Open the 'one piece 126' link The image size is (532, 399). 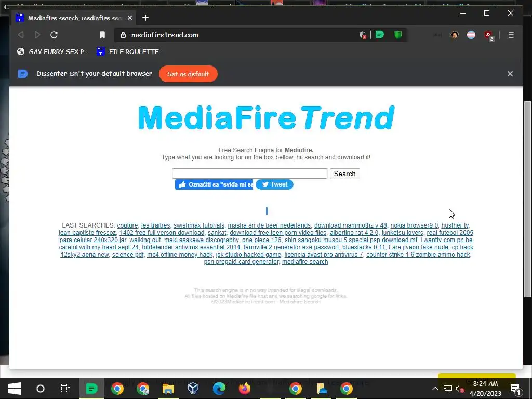click(x=262, y=240)
